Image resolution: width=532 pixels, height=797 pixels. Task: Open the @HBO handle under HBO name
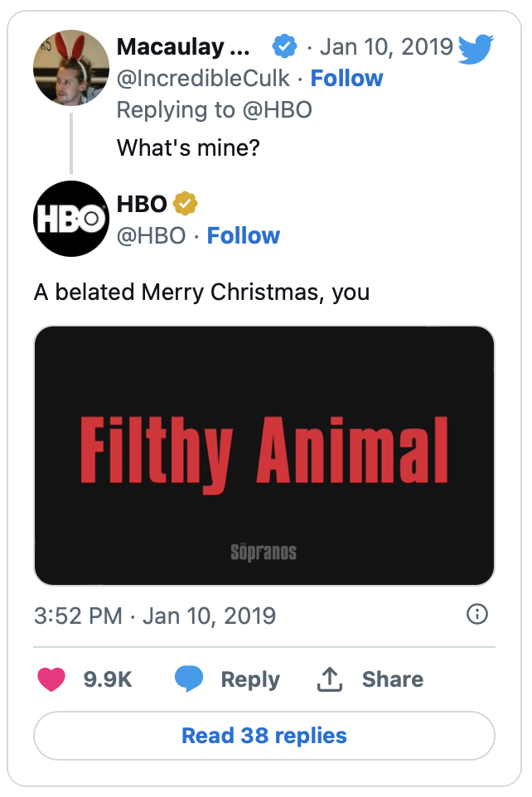click(x=152, y=236)
